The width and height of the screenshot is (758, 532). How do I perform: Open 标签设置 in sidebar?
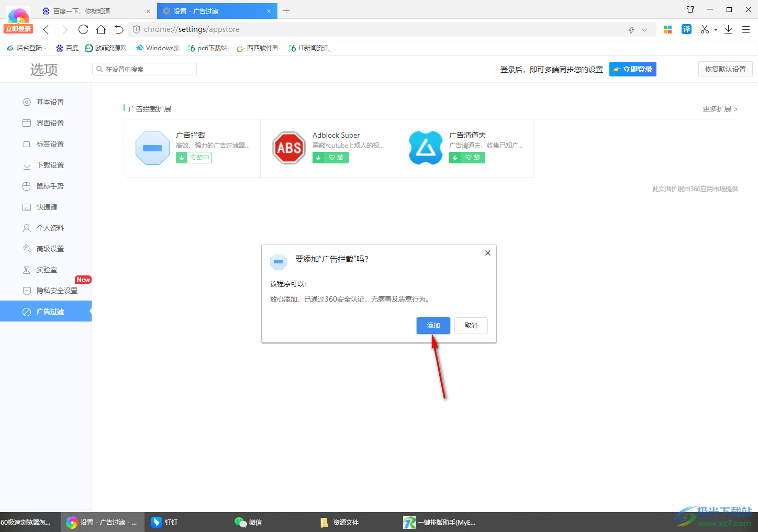pos(46,144)
